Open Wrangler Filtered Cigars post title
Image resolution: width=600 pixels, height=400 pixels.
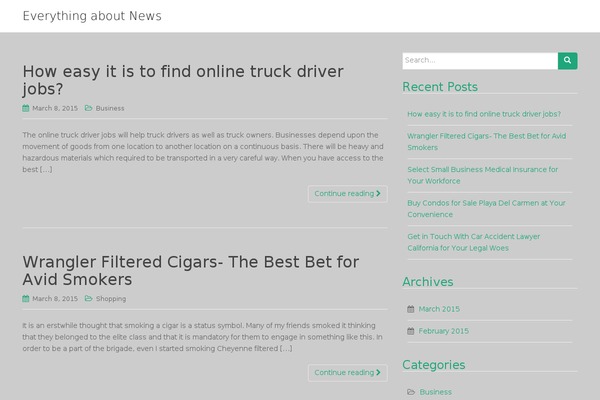point(191,271)
